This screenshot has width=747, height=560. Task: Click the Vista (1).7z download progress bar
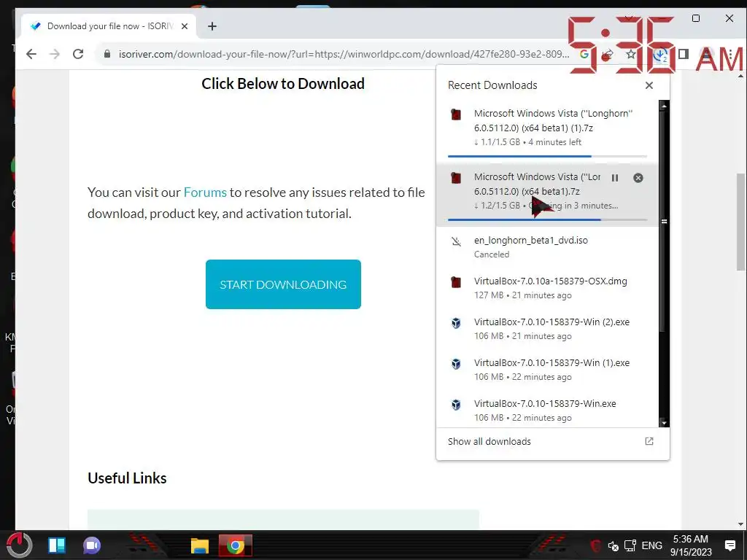point(547,156)
